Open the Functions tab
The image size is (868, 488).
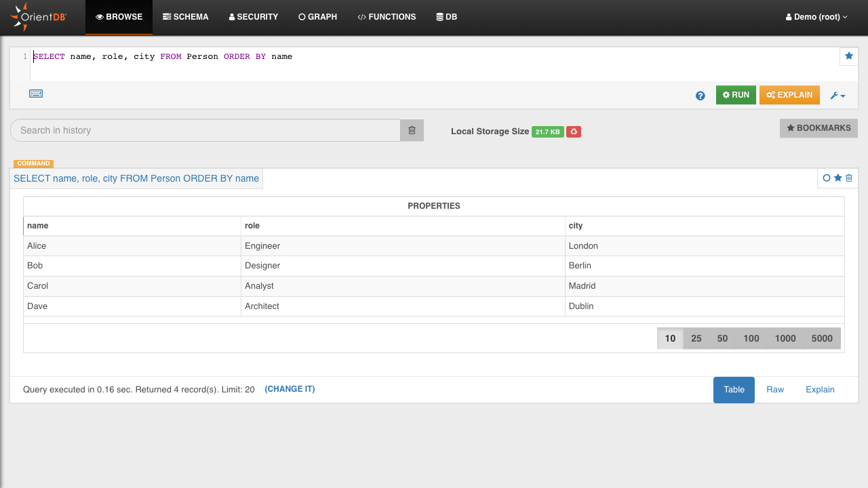387,17
